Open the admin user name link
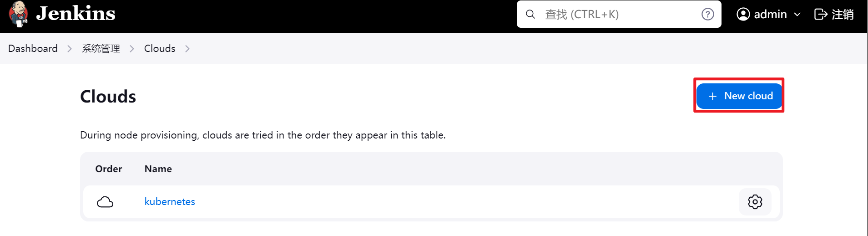The height and width of the screenshot is (236, 868). [x=770, y=15]
